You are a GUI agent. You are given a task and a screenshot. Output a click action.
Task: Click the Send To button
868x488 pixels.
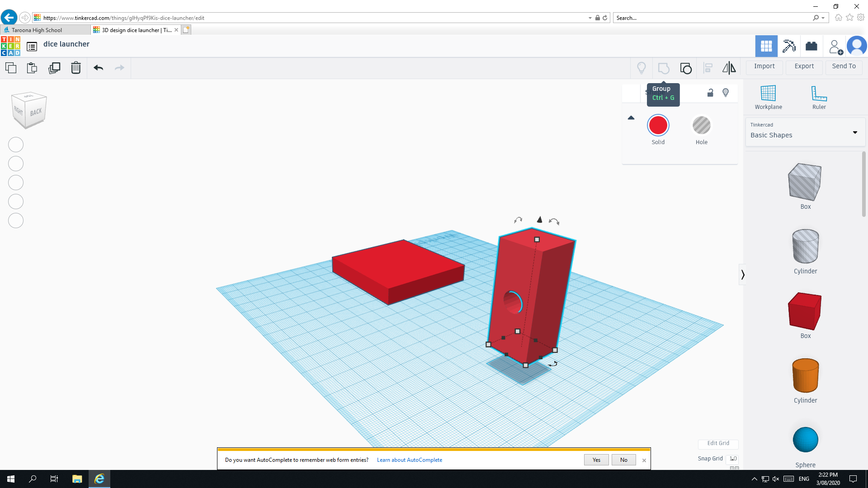pyautogui.click(x=844, y=66)
